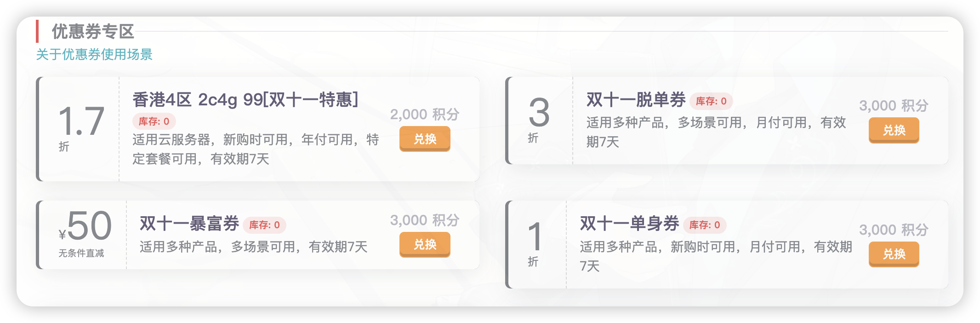Open the 关于优惠券使用场景 link
The height and width of the screenshot is (323, 980).
(x=94, y=55)
